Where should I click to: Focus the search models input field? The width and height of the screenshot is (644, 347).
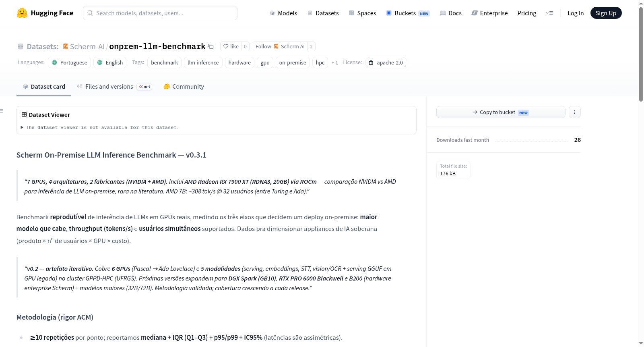160,13
